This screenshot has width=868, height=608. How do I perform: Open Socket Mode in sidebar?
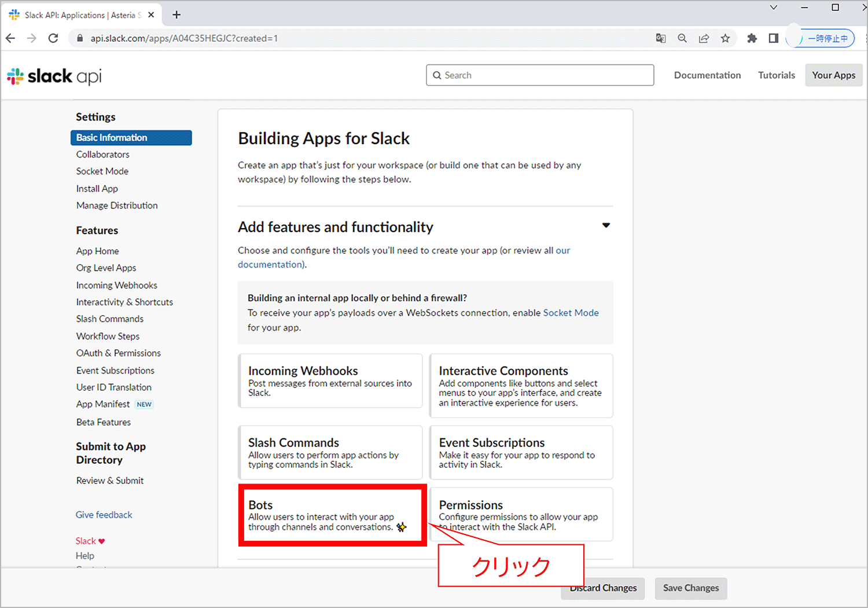tap(102, 171)
